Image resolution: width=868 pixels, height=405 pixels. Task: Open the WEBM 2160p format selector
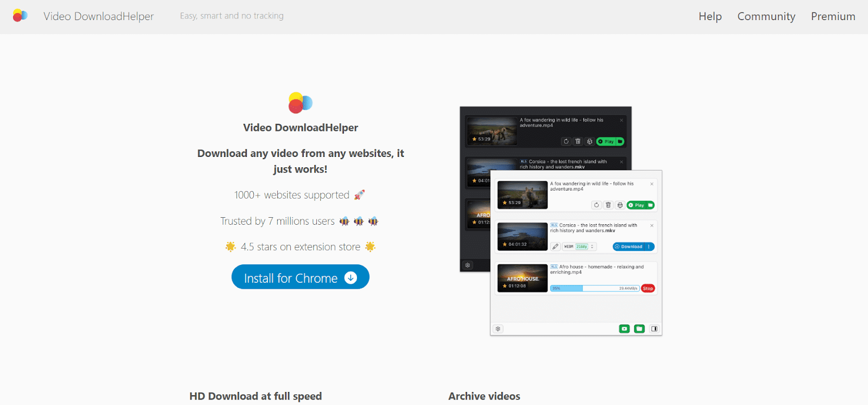579,246
